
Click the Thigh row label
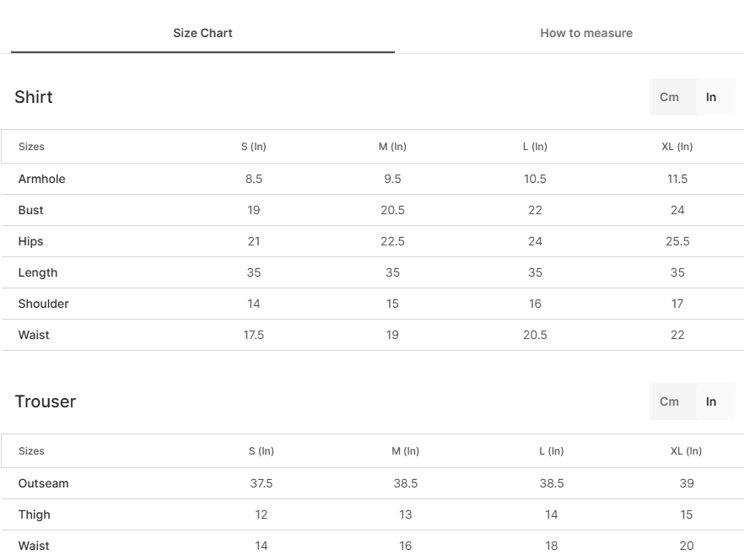point(34,515)
